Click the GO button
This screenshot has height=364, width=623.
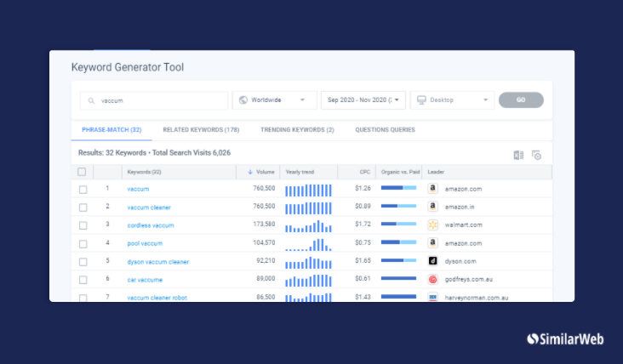pyautogui.click(x=521, y=100)
